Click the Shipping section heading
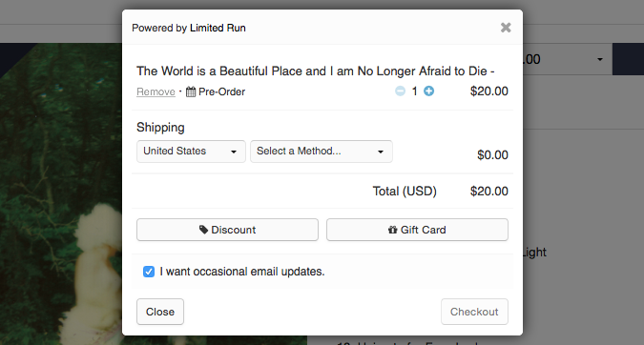The width and height of the screenshot is (644, 345). [160, 128]
